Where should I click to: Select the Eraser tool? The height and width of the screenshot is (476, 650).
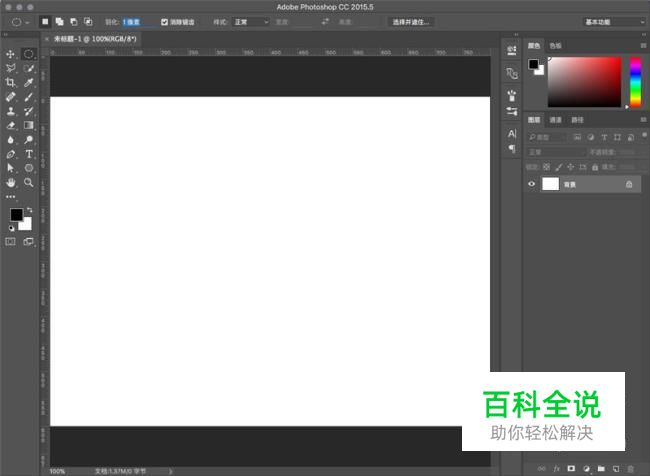11,126
